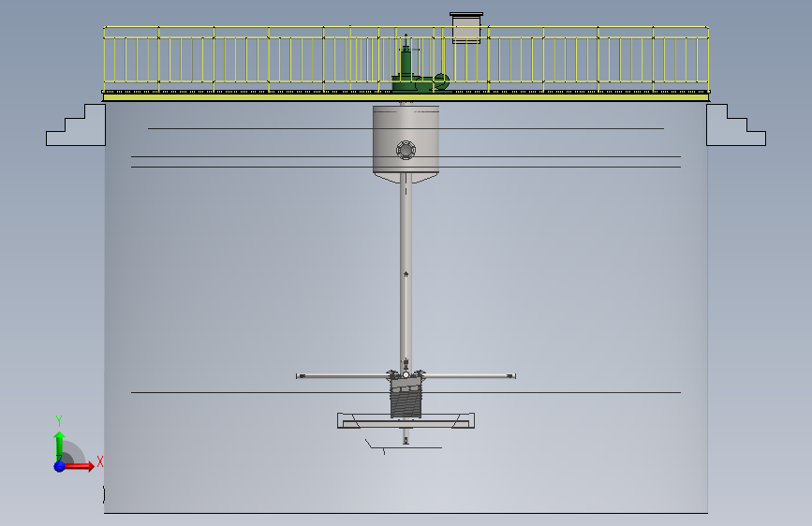Screen dimensions: 812x526
Task: Select the control box above the railing
Action: point(466,28)
